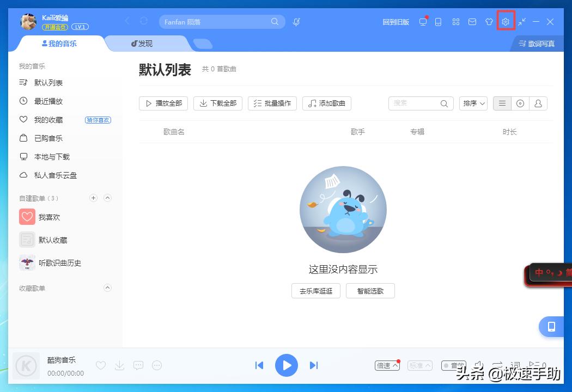Open the mini-apps grid icon top right
Image resolution: width=572 pixels, height=392 pixels.
click(456, 22)
